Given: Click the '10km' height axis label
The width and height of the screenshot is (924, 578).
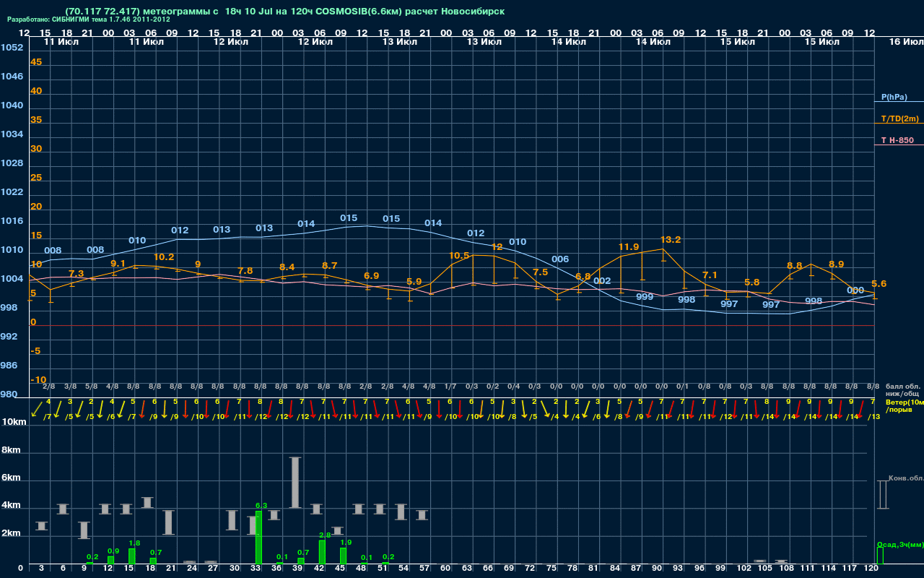Looking at the screenshot, I should click(x=13, y=422).
